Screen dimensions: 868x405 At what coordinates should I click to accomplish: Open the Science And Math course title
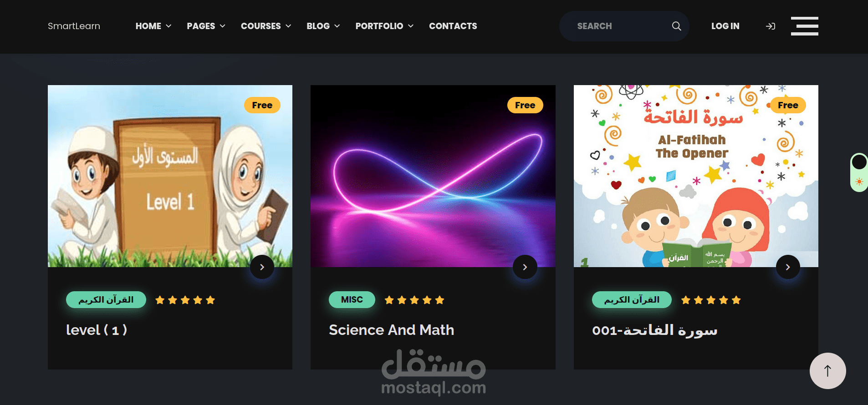pyautogui.click(x=392, y=330)
